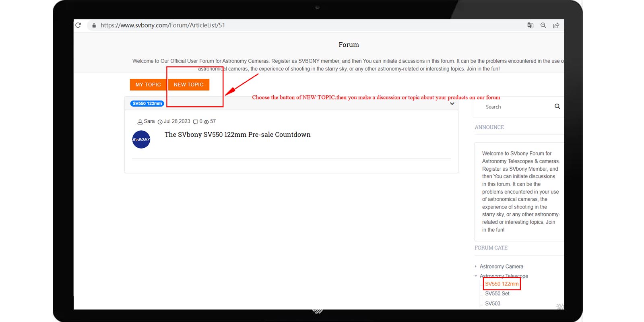Click the search magnifier icon in sidebar
This screenshot has height=322, width=644.
pyautogui.click(x=557, y=107)
